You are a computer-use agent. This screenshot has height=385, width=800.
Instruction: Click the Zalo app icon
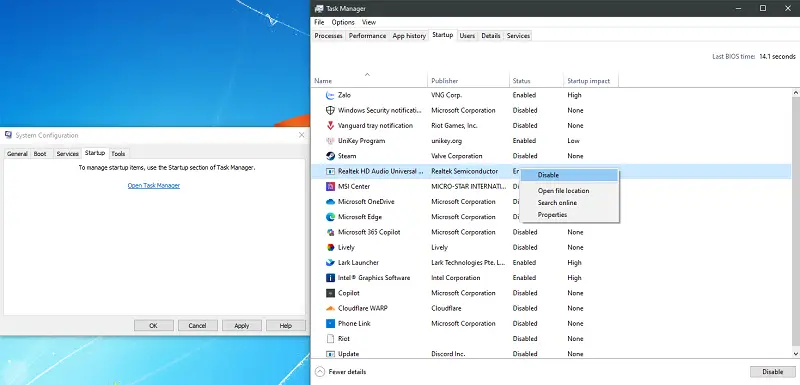(x=330, y=95)
